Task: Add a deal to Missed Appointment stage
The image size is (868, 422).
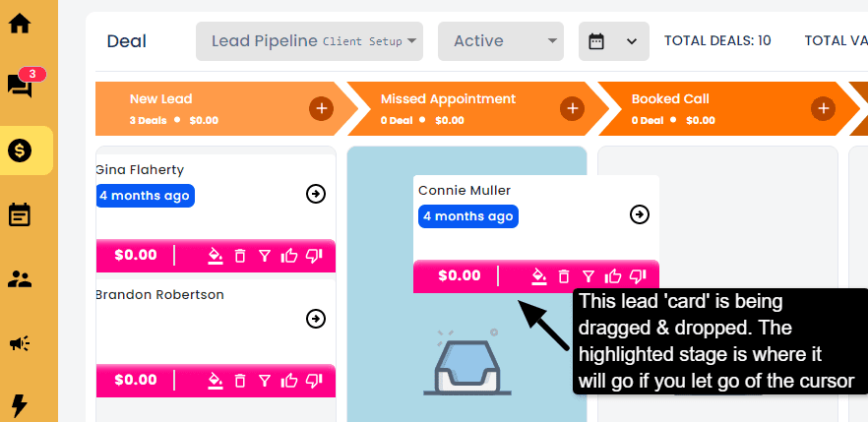Action: (573, 108)
